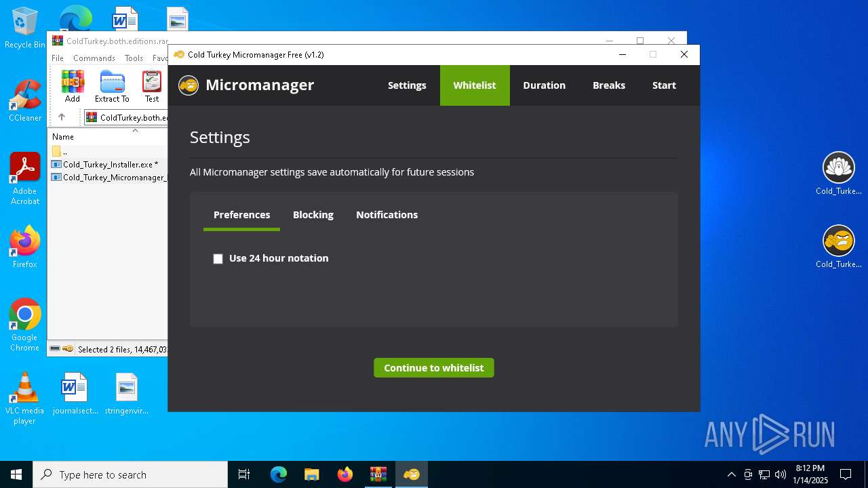Select the Preferences sub-tab

[241, 215]
